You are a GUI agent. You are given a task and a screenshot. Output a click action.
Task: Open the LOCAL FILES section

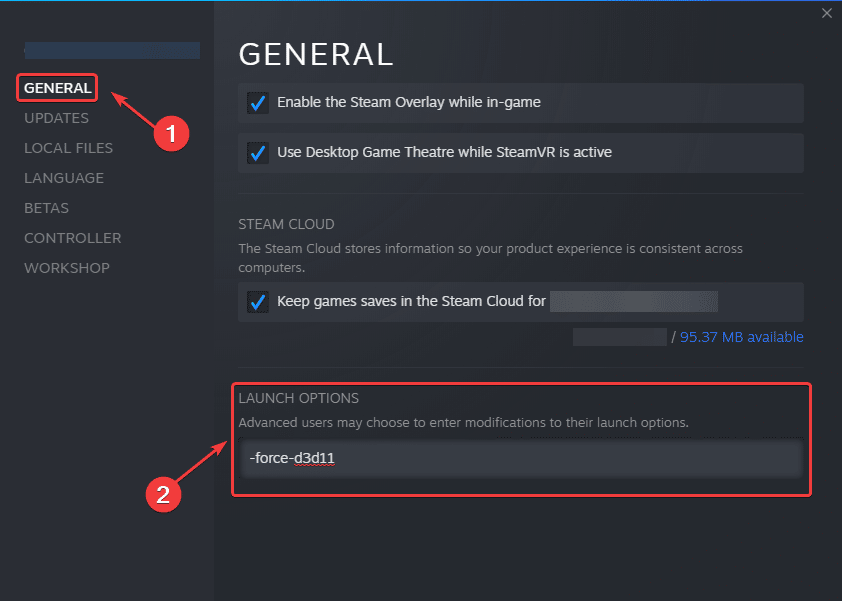[68, 148]
